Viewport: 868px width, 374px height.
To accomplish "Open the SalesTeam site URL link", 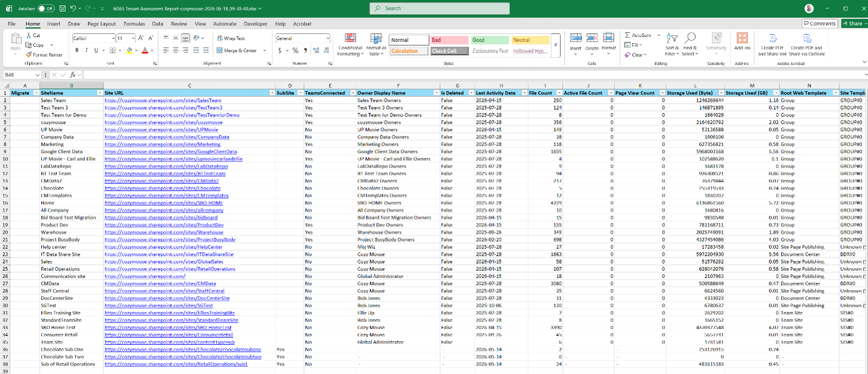I will point(163,100).
